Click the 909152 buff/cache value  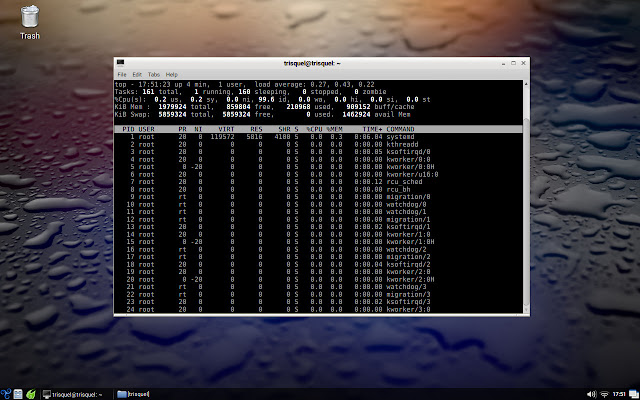click(x=358, y=107)
